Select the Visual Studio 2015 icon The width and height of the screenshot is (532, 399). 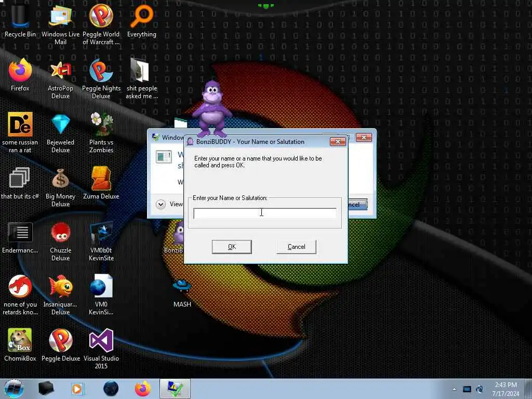pos(101,348)
